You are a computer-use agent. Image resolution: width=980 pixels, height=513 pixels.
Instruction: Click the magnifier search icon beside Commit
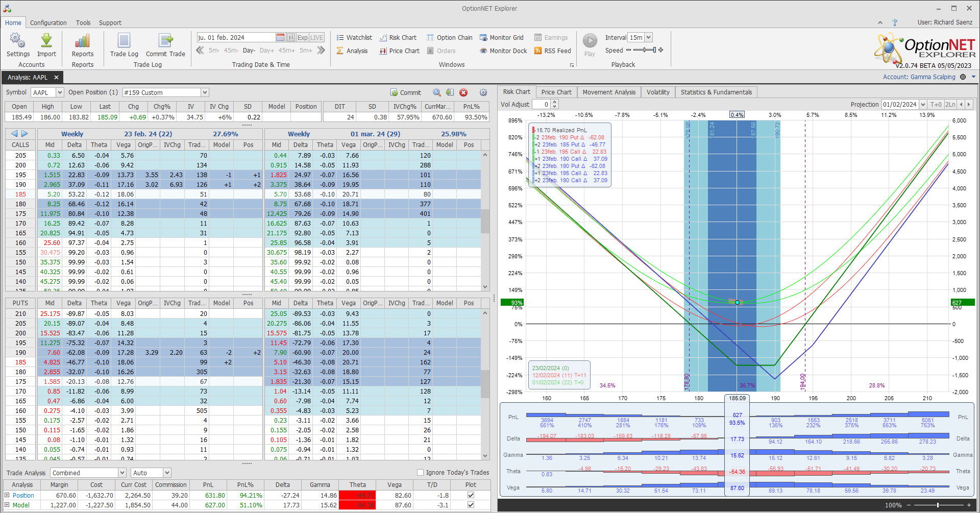pos(437,92)
